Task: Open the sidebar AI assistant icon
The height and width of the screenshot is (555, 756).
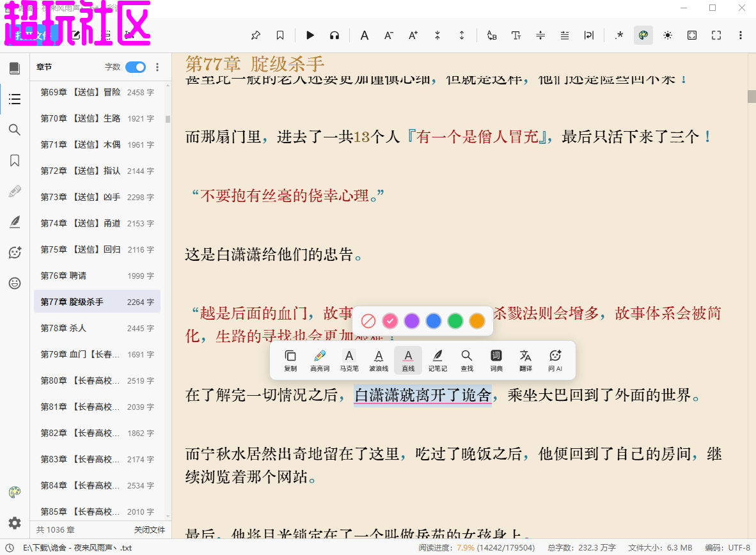Action: (x=15, y=252)
